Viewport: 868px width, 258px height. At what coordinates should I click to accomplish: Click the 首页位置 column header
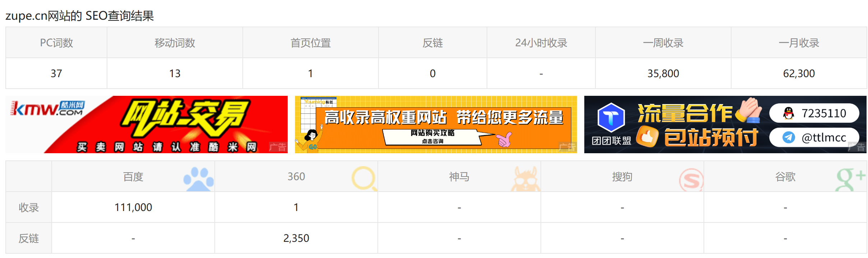(x=311, y=43)
